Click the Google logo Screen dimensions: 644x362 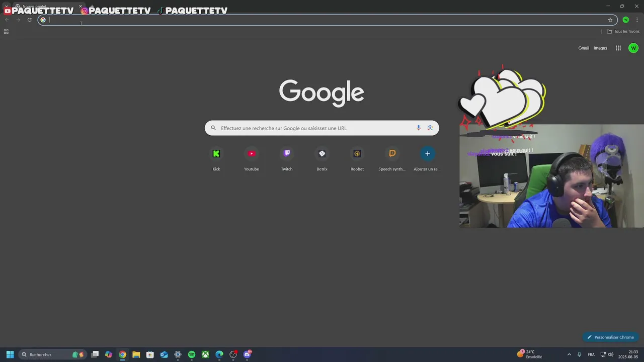321,93
